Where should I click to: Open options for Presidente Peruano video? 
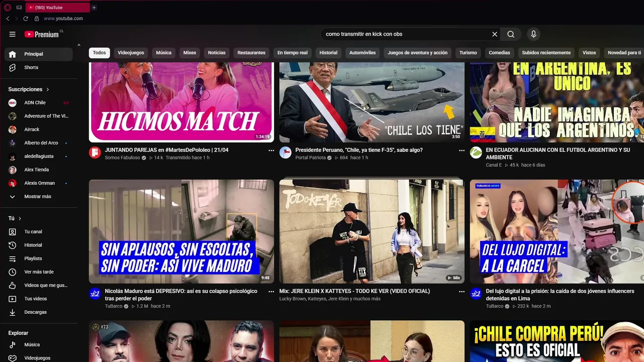462,150
